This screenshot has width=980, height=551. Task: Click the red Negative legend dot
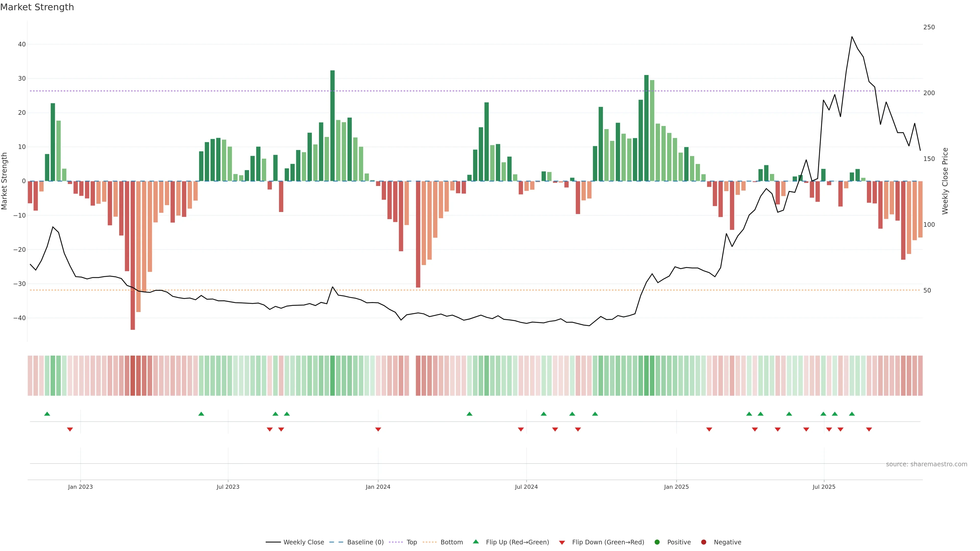[703, 542]
